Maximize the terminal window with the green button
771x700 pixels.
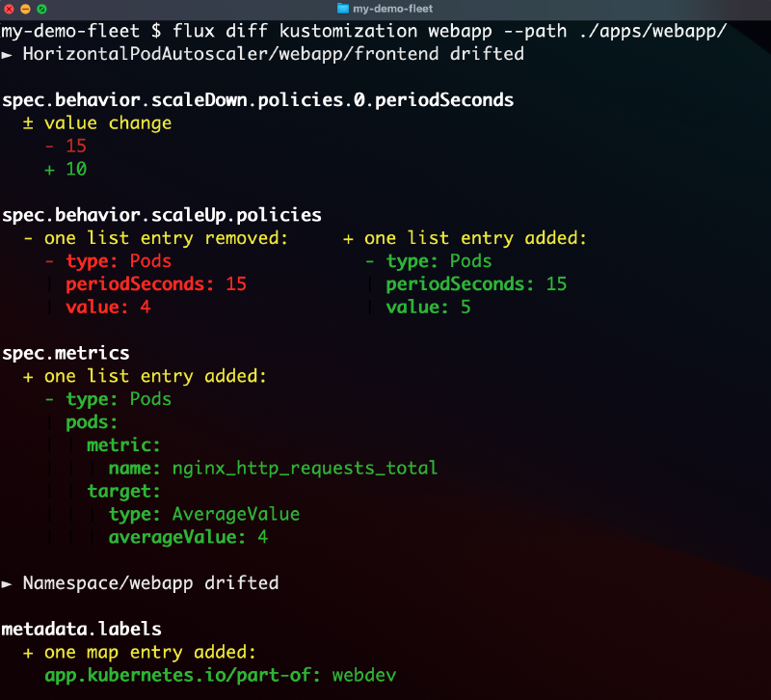click(41, 8)
